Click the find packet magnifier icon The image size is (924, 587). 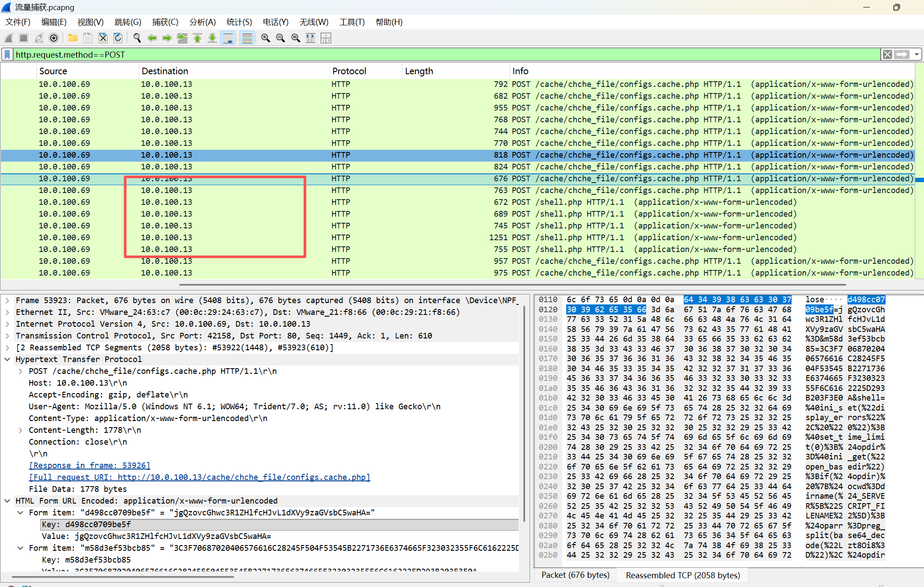(137, 38)
